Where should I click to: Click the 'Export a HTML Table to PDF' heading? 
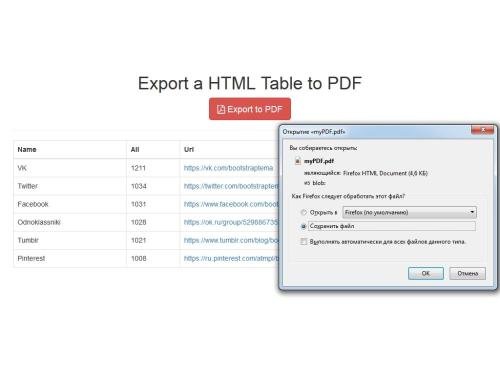click(250, 83)
